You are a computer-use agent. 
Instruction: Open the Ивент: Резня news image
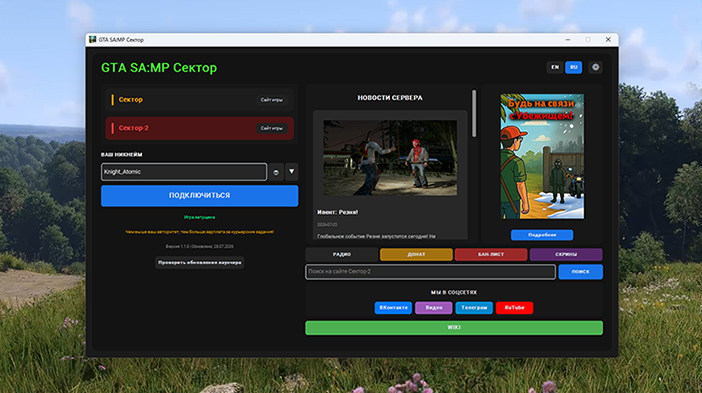point(390,158)
